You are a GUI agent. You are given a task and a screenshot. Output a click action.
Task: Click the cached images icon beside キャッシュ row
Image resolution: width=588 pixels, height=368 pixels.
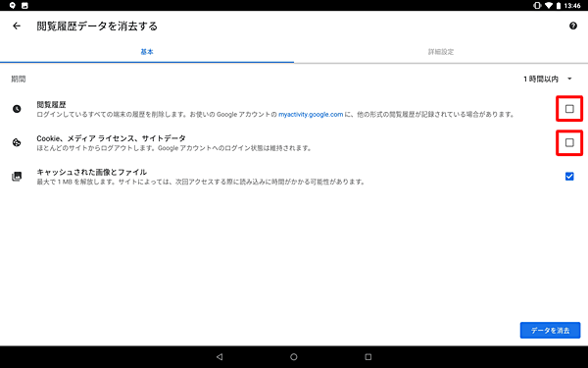[17, 177]
